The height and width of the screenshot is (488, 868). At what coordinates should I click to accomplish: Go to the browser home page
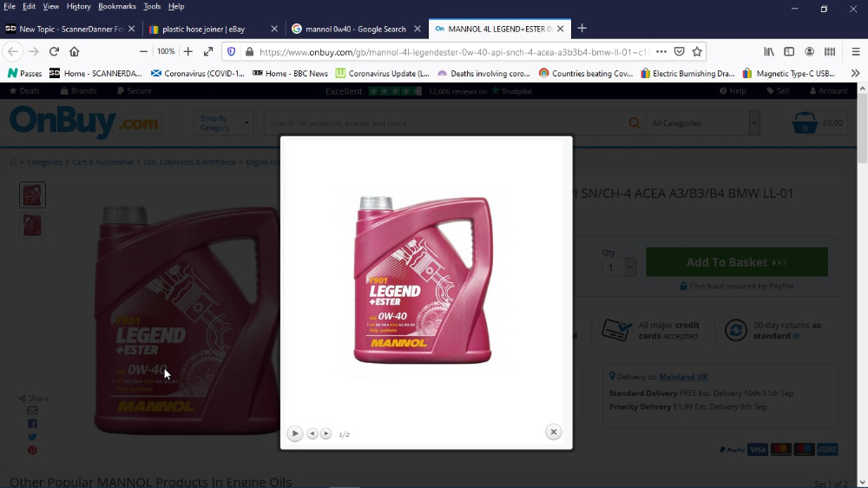[x=74, y=51]
